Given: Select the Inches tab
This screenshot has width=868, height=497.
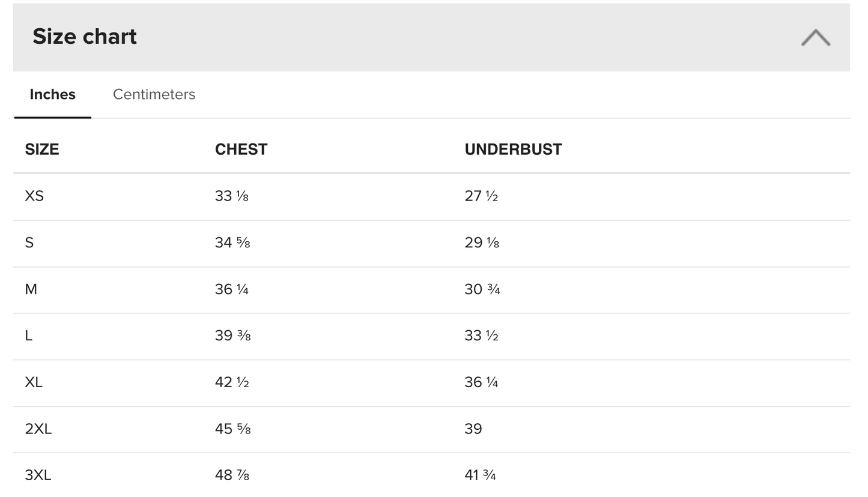Looking at the screenshot, I should click(52, 94).
